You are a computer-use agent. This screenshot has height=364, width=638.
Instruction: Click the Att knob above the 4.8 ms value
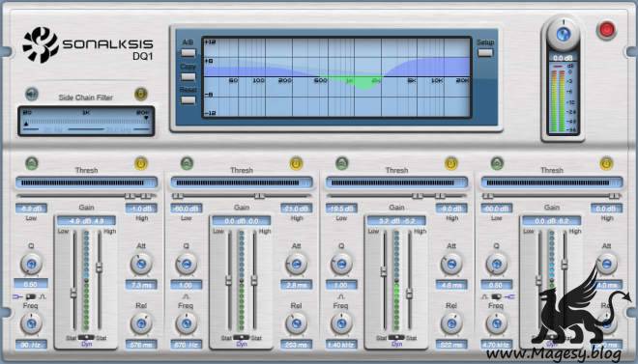(x=451, y=265)
